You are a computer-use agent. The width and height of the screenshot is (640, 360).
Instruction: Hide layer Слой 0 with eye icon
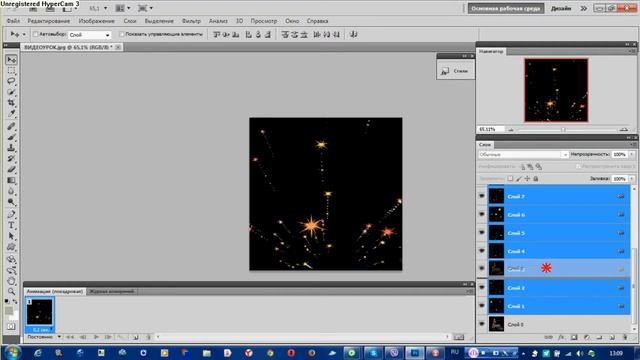tap(482, 324)
